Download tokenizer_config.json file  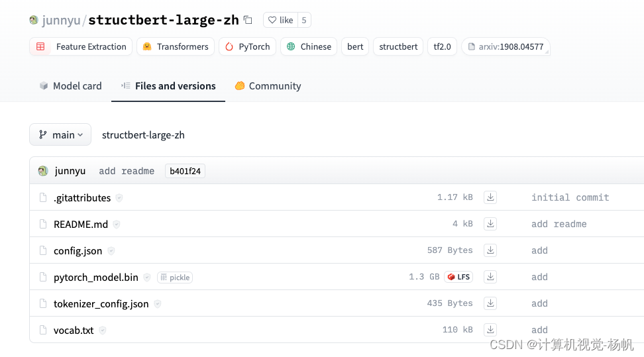tap(490, 303)
